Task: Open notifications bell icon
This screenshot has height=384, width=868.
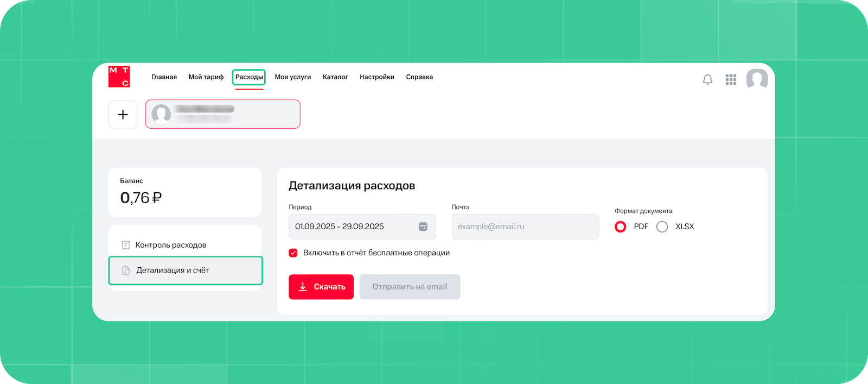Action: coord(707,80)
